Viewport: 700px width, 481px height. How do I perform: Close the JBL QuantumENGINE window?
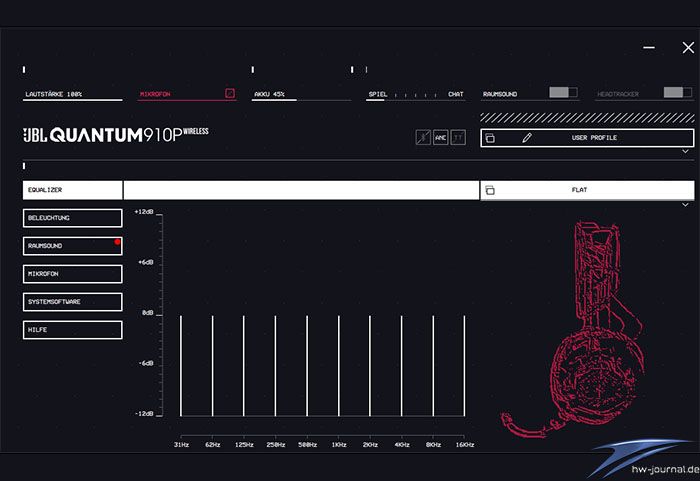point(688,47)
